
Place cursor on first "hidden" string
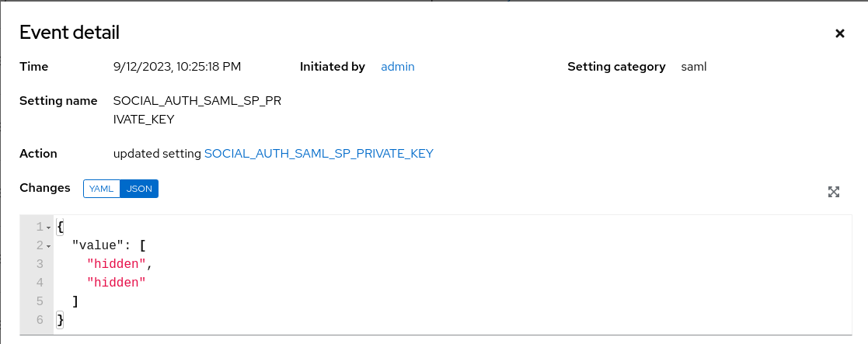point(117,264)
